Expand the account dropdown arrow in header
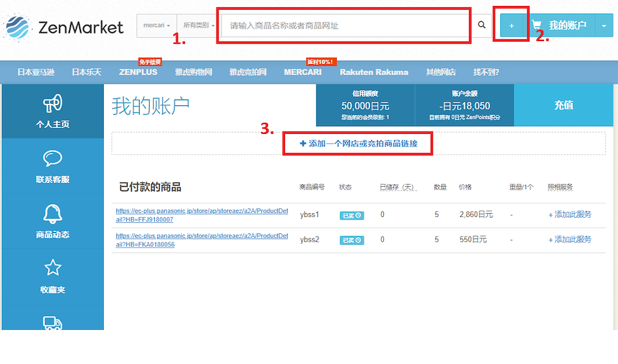Image resolution: width=618 pixels, height=364 pixels. pos(604,25)
